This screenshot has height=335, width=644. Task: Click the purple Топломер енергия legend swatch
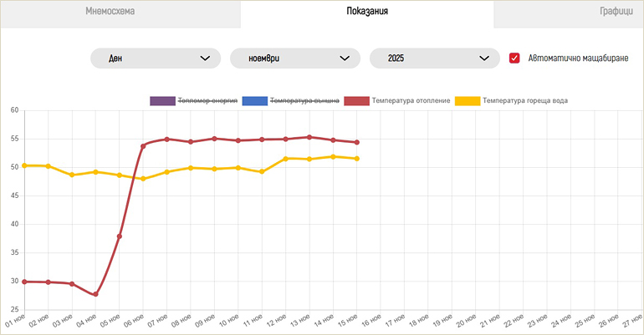pos(161,101)
